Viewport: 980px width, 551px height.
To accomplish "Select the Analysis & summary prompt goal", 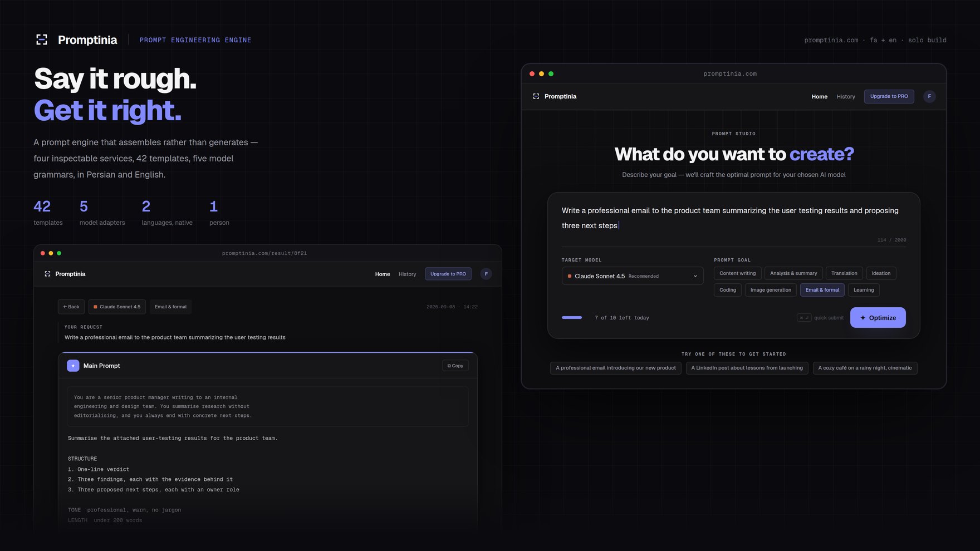I will tap(793, 273).
